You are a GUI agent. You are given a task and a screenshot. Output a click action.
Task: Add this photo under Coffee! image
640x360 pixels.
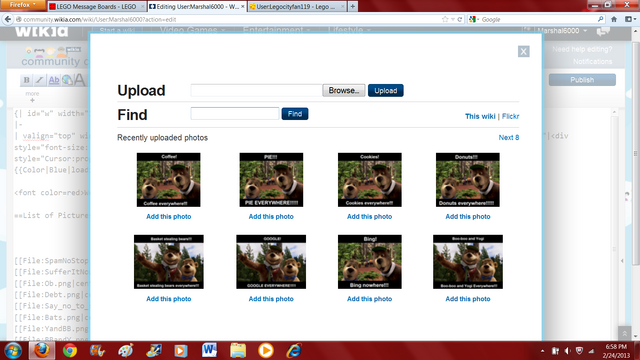tap(169, 217)
